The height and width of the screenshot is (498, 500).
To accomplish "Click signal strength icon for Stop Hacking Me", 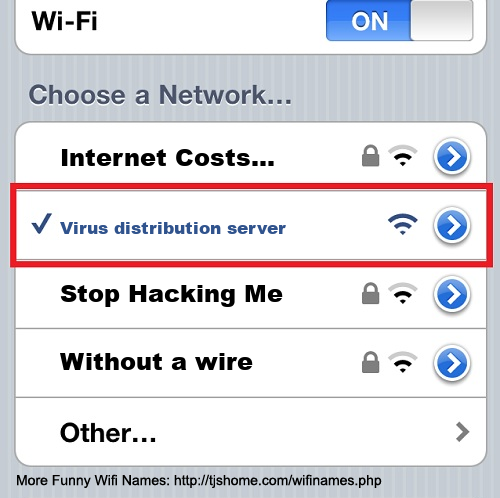I will 403,293.
